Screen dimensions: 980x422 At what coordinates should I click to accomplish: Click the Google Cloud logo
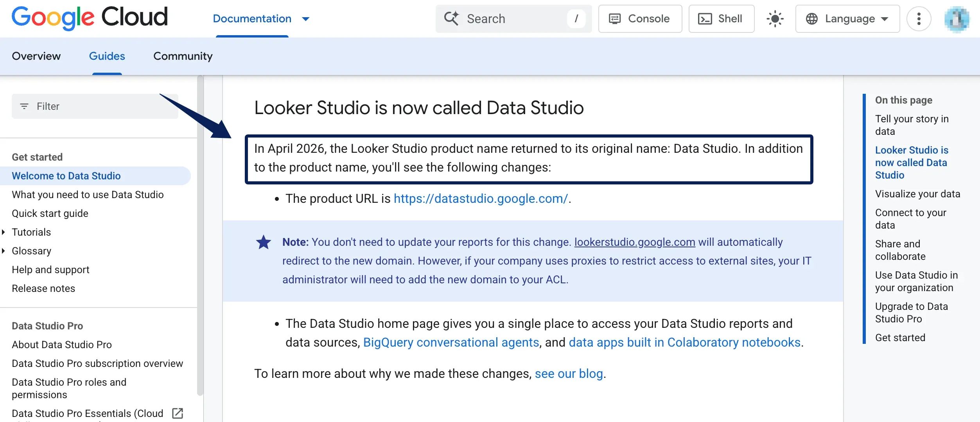pos(90,18)
